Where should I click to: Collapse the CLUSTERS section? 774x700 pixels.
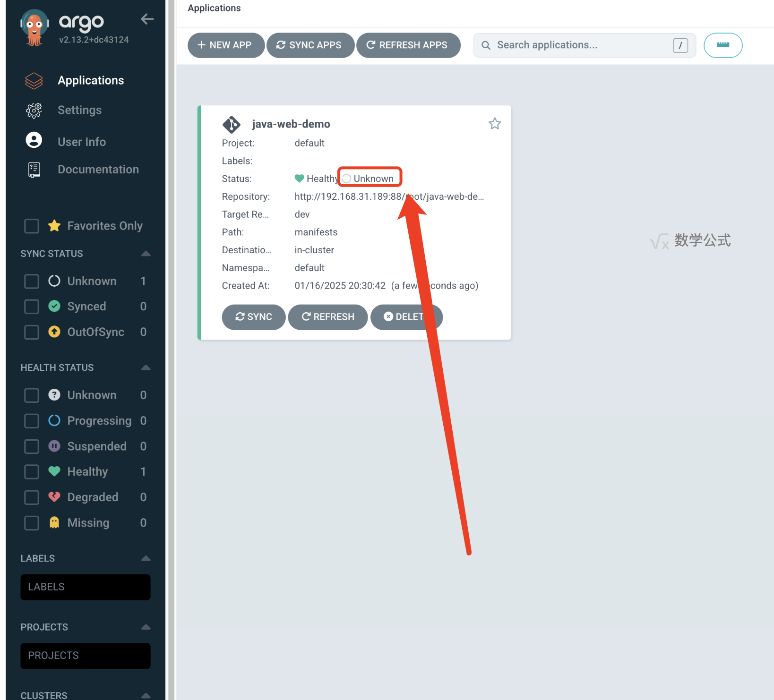click(146, 695)
